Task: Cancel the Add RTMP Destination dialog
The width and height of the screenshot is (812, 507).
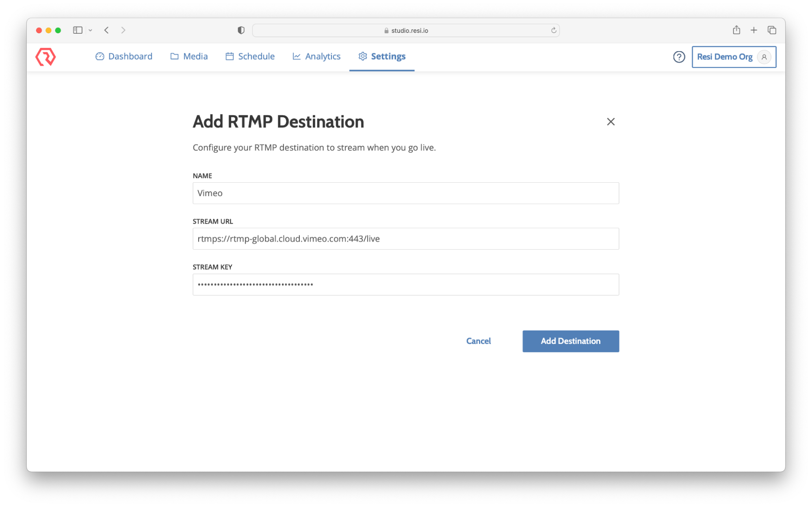Action: tap(479, 341)
